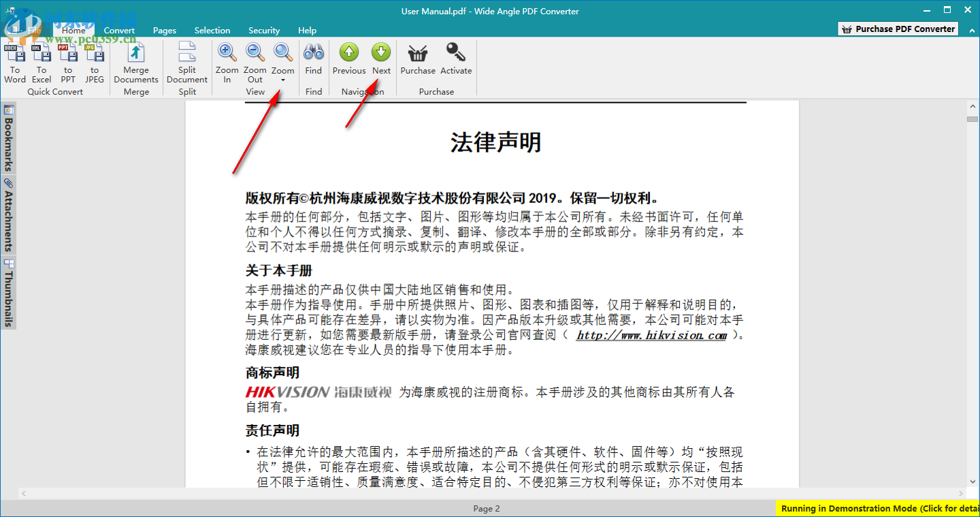Activate the software with the key icon

pyautogui.click(x=456, y=61)
